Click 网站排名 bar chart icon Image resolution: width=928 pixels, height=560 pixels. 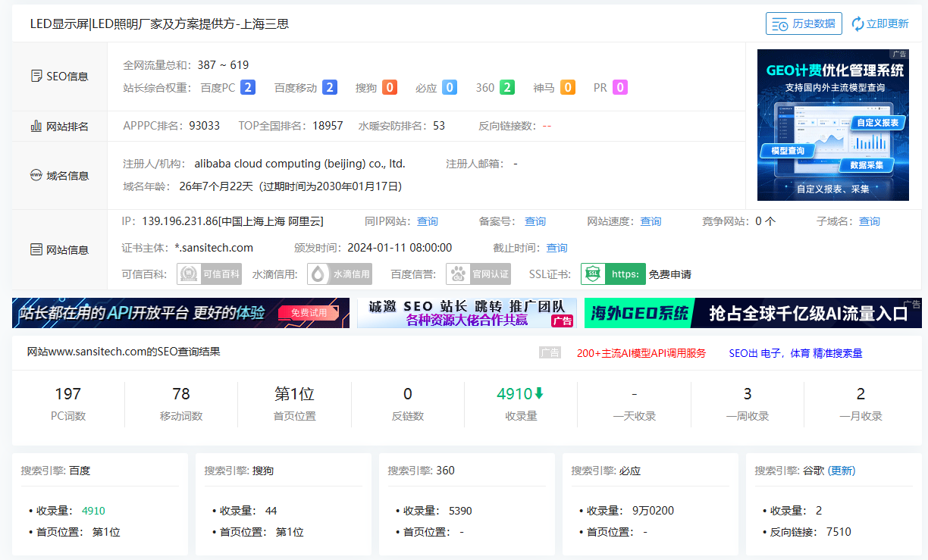tap(36, 126)
